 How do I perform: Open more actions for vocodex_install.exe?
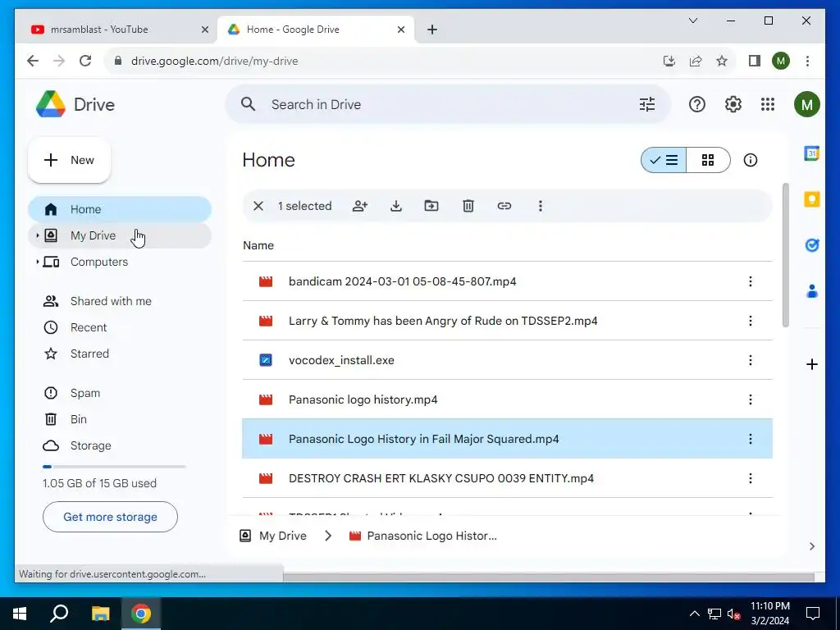pos(750,361)
